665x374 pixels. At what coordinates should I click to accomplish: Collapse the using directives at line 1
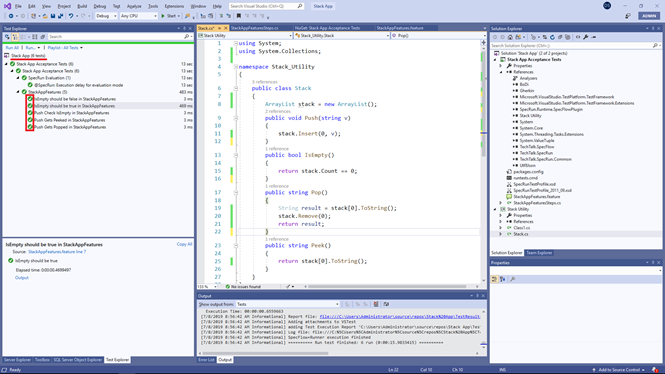(x=236, y=43)
